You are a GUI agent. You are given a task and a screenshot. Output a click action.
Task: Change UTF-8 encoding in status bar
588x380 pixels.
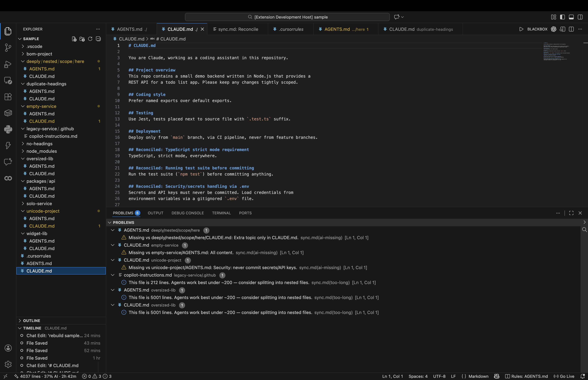pos(439,376)
